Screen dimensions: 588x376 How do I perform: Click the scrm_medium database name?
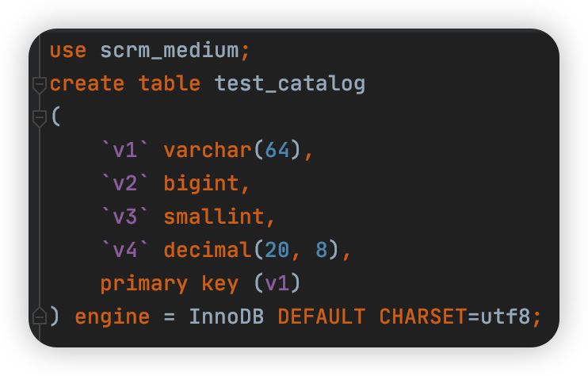[169, 50]
